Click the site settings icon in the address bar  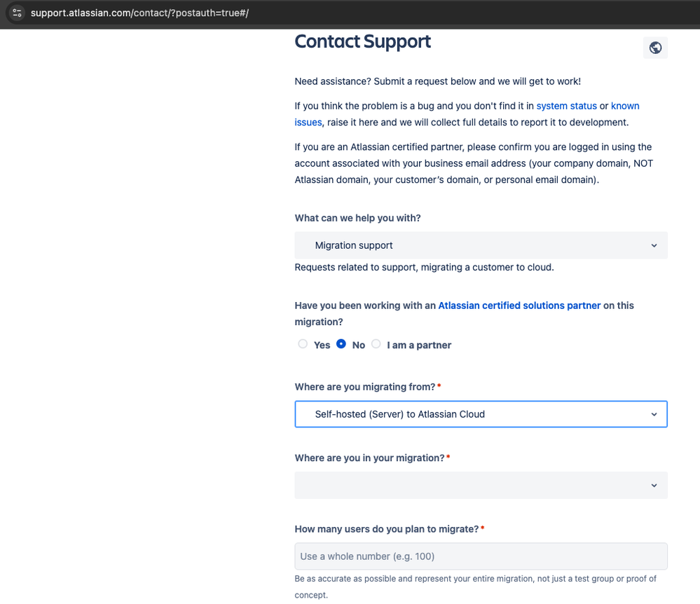(17, 13)
